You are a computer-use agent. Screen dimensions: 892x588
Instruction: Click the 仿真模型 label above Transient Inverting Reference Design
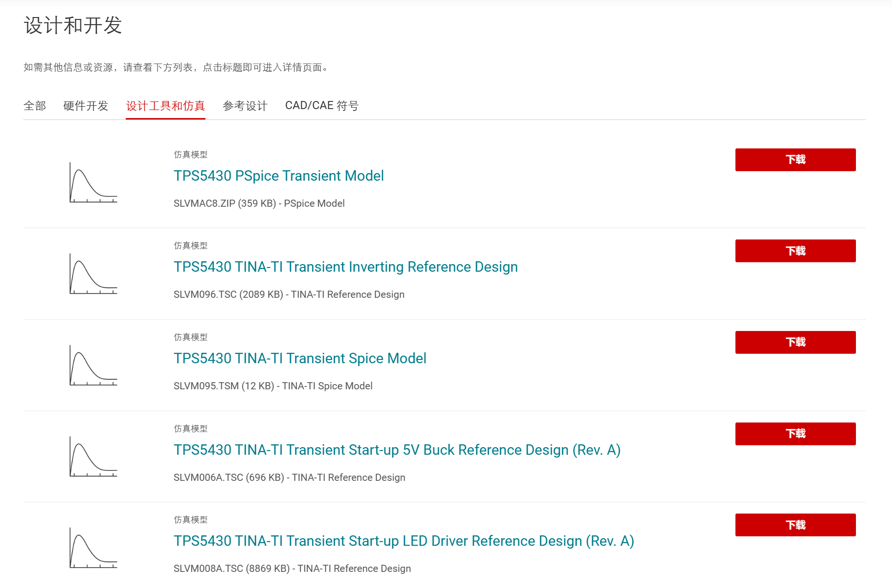(x=191, y=246)
